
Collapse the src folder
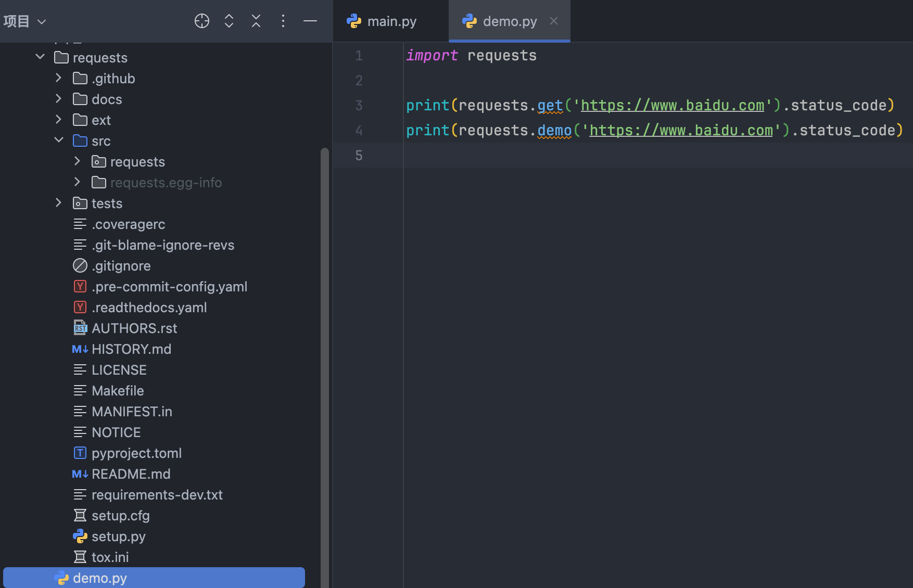tap(59, 140)
